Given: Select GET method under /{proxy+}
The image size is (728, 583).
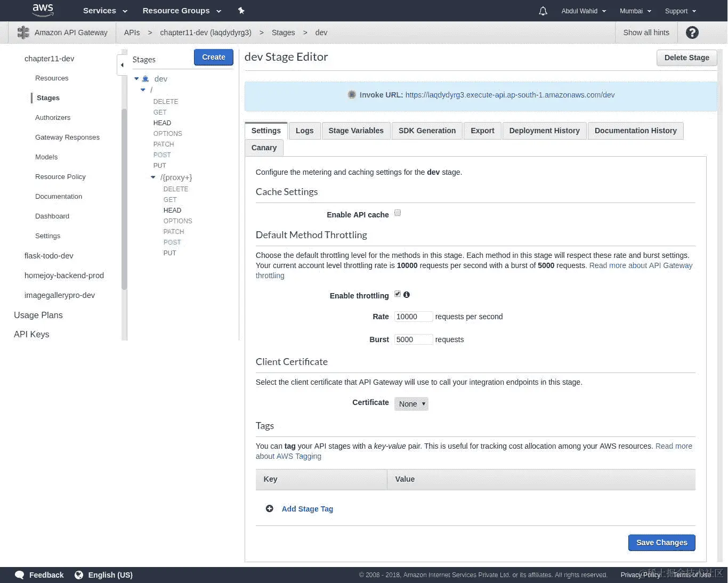Looking at the screenshot, I should [170, 200].
